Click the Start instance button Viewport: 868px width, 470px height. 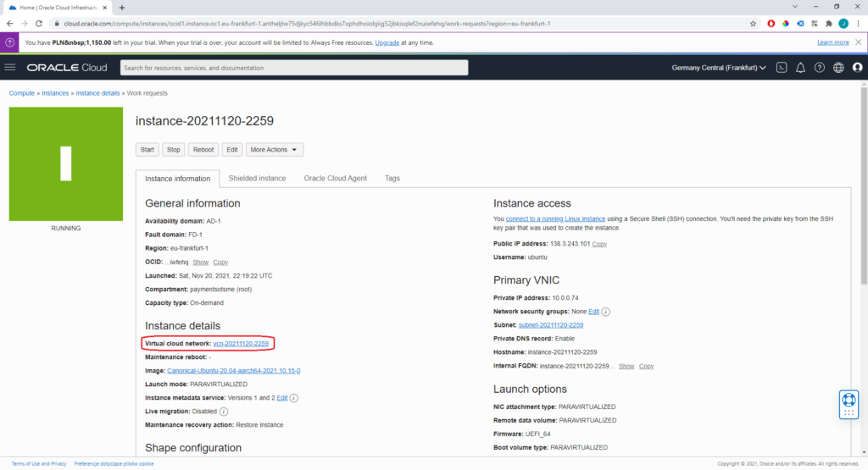(x=147, y=150)
